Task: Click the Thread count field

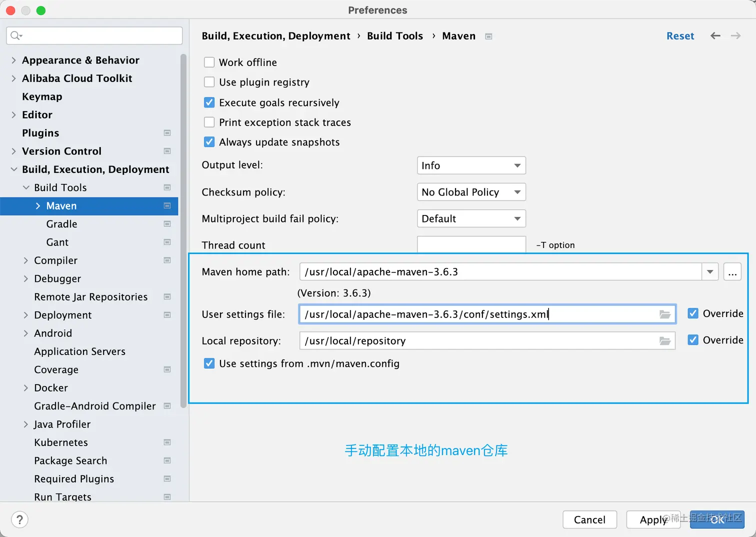Action: tap(471, 244)
